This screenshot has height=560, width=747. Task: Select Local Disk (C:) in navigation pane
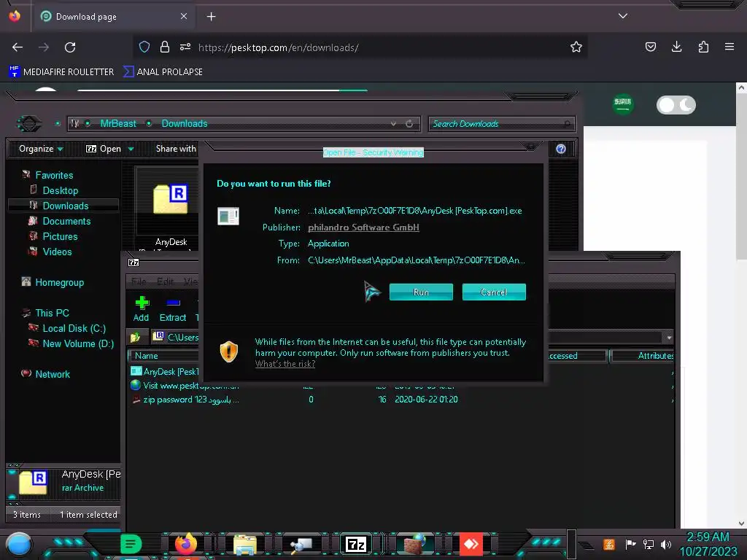click(74, 328)
